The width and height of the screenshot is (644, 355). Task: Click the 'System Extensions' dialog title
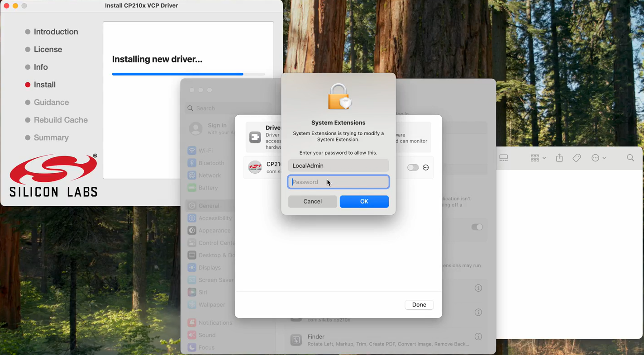[339, 123]
